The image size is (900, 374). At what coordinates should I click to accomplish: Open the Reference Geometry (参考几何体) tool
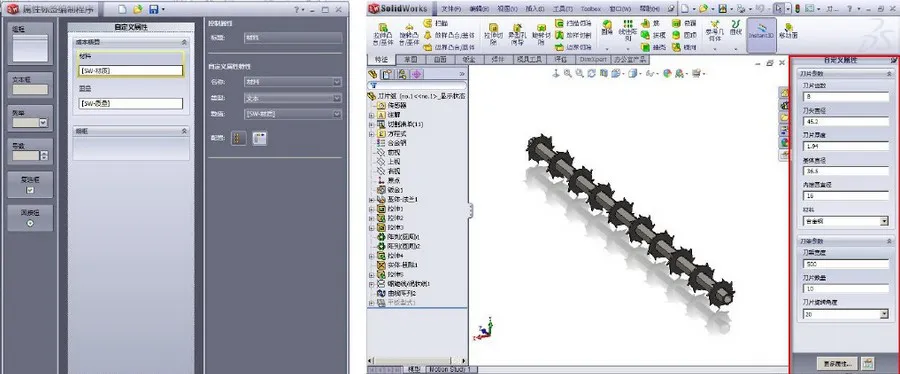715,31
